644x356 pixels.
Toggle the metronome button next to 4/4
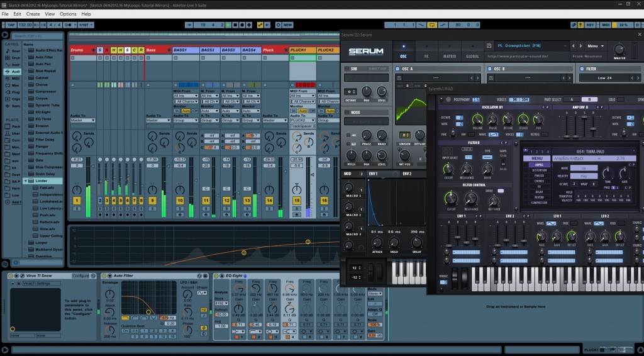click(68, 25)
